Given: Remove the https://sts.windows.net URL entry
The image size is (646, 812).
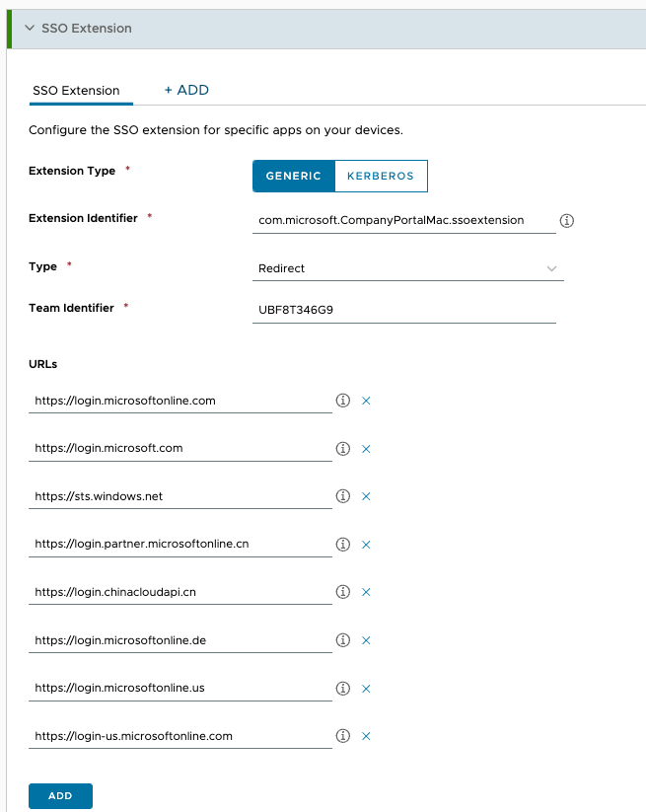Looking at the screenshot, I should click(x=366, y=496).
